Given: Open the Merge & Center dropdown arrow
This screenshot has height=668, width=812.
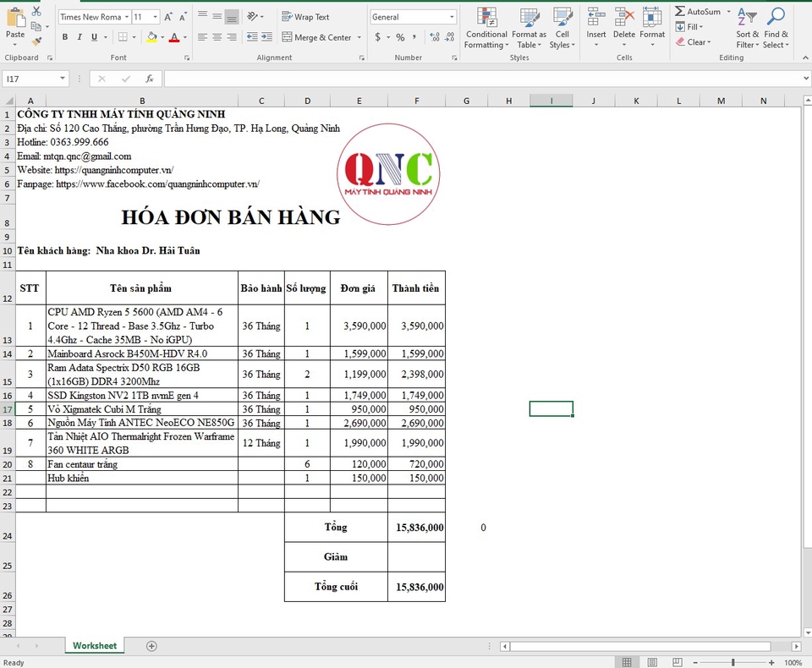Looking at the screenshot, I should [359, 37].
